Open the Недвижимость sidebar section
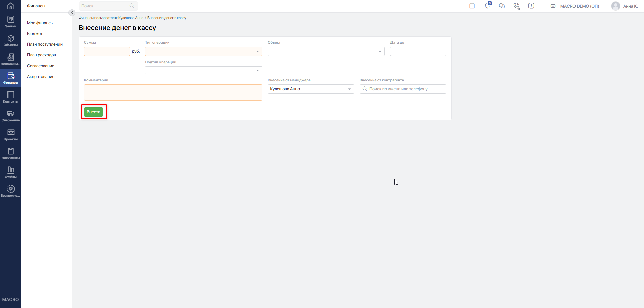The width and height of the screenshot is (644, 308). pyautogui.click(x=11, y=60)
